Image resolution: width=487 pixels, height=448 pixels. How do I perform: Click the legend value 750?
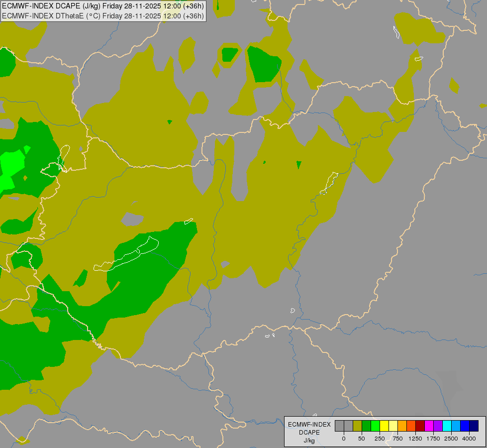click(x=397, y=439)
